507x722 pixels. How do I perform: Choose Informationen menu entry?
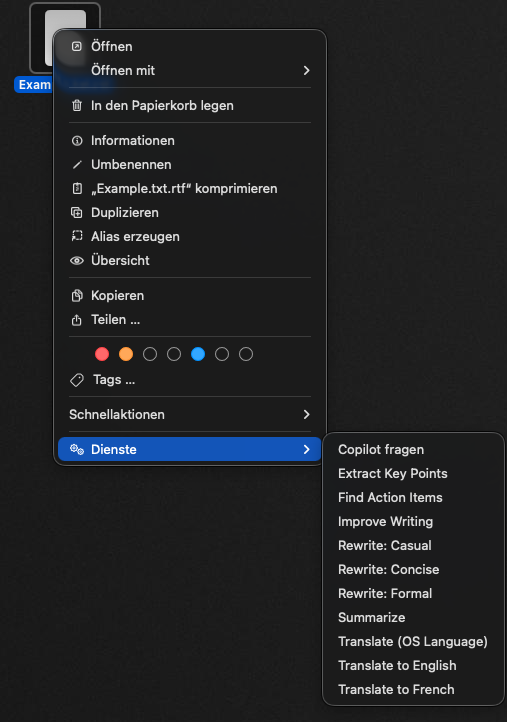190,140
